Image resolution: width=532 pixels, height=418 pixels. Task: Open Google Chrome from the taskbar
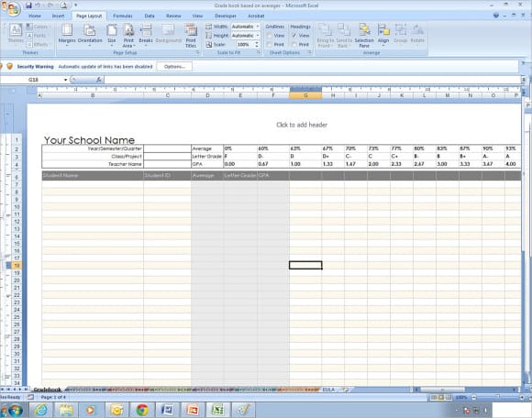click(x=142, y=410)
